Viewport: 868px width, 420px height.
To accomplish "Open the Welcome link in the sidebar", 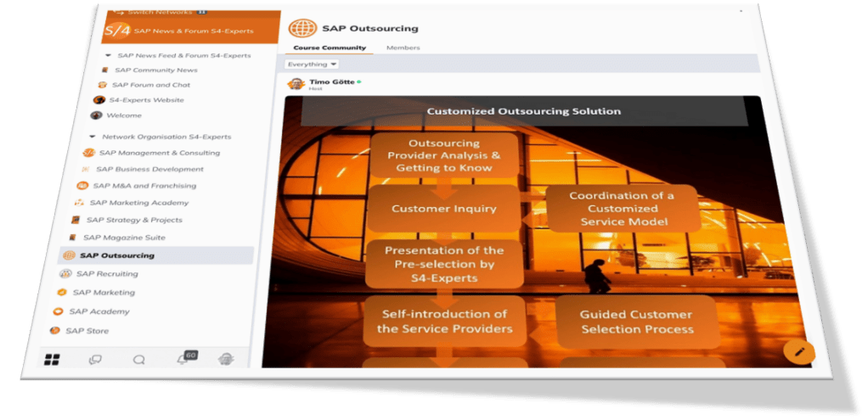I will 124,115.
